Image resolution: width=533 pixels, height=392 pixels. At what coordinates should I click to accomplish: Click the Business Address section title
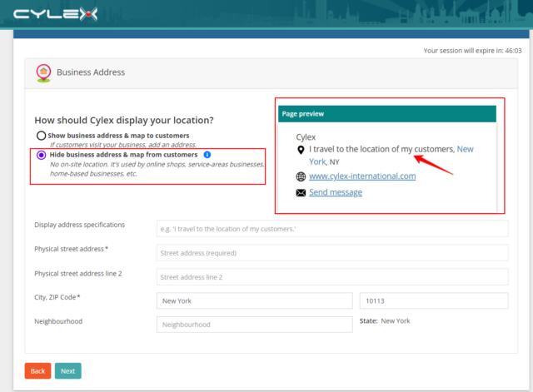point(91,72)
